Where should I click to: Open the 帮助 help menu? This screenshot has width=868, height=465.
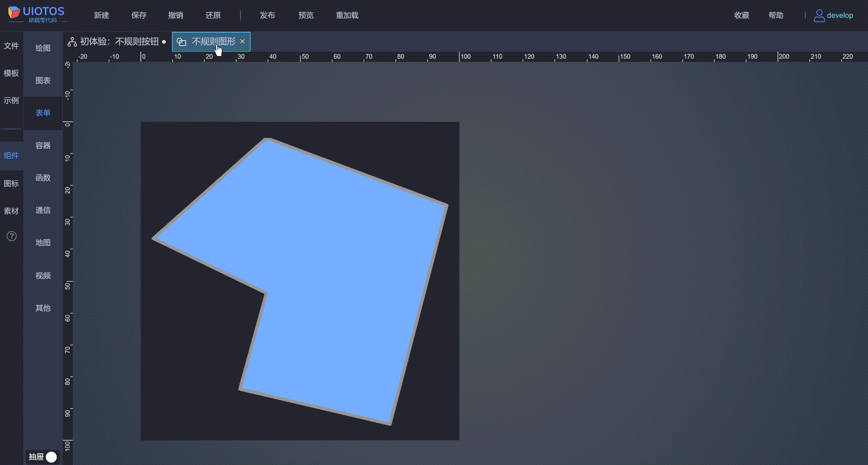[x=775, y=15]
